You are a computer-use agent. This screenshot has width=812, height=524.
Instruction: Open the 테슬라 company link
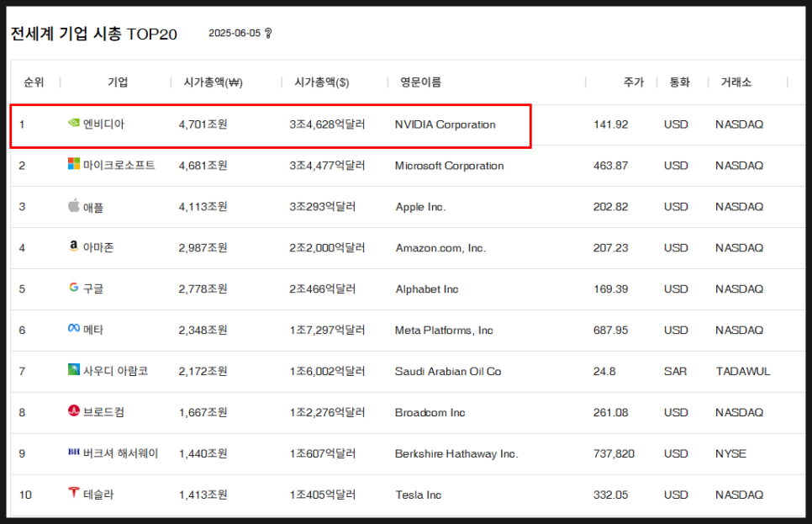coord(98,495)
